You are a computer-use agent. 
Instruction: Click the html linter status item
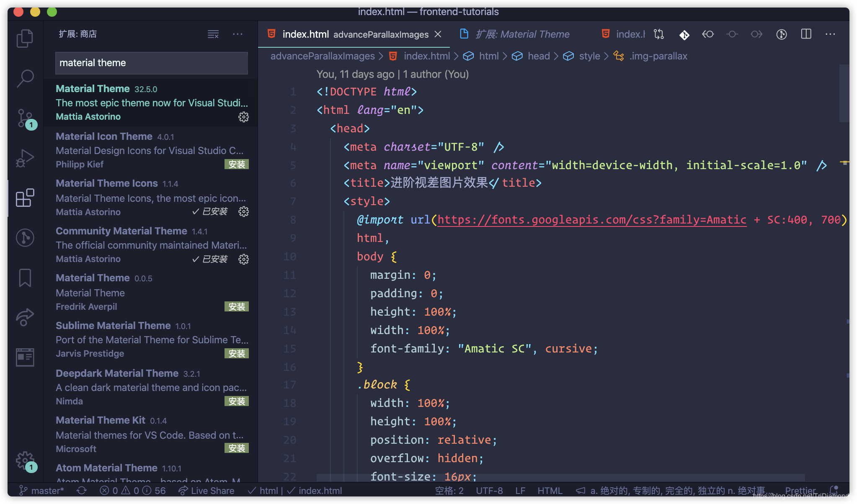pyautogui.click(x=262, y=491)
